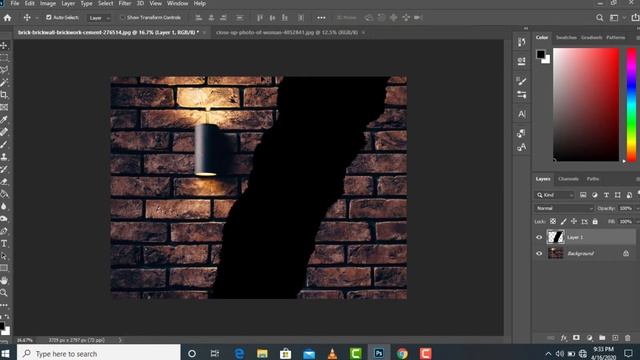Viewport: 640px width, 360px height.
Task: Select the History Brush tool
Action: (4, 169)
